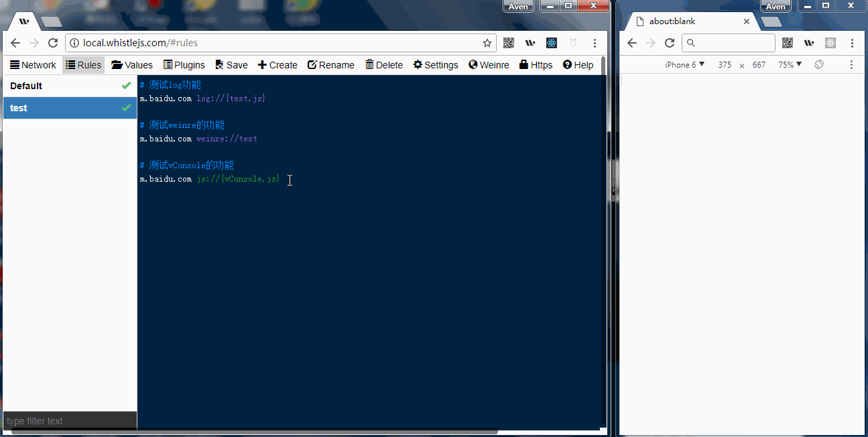
Task: Select the about:blank tab
Action: click(690, 21)
